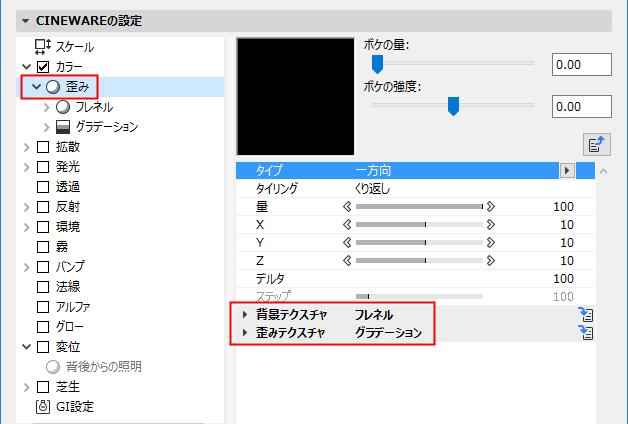
Task: Collapse the CINEWAREの設定 panel header triangle
Action: tap(26, 21)
